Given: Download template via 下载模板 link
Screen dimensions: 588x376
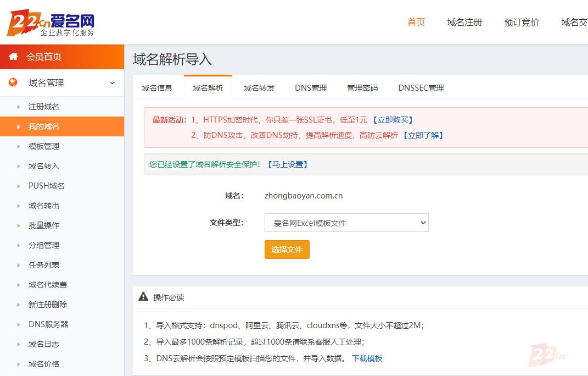Looking at the screenshot, I should (x=367, y=358).
